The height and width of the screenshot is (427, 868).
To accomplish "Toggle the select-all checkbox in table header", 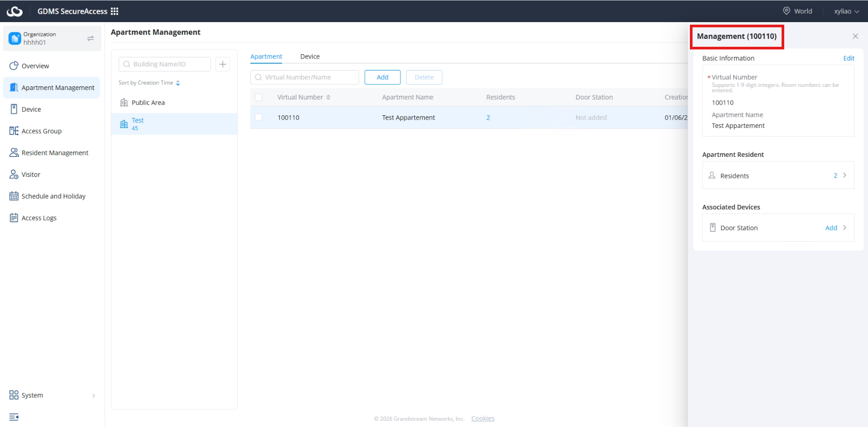I will point(258,97).
